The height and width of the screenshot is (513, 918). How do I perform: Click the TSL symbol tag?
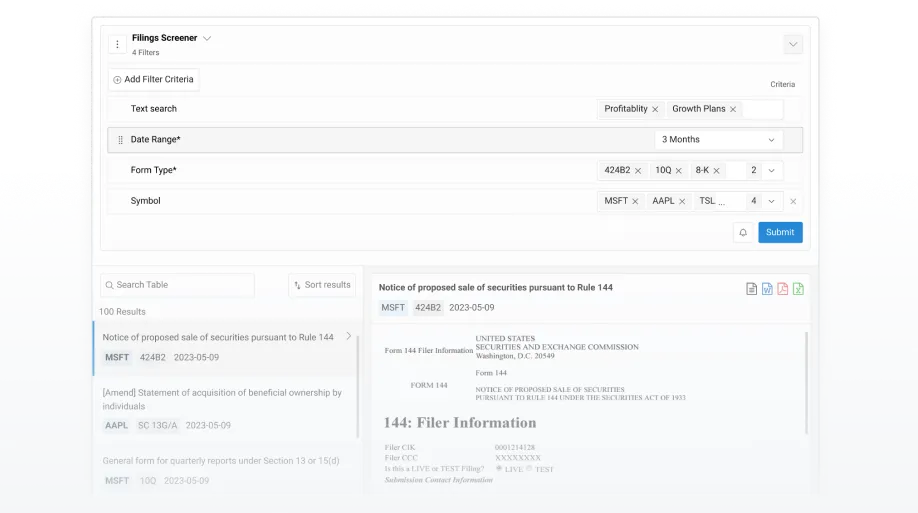(x=707, y=201)
